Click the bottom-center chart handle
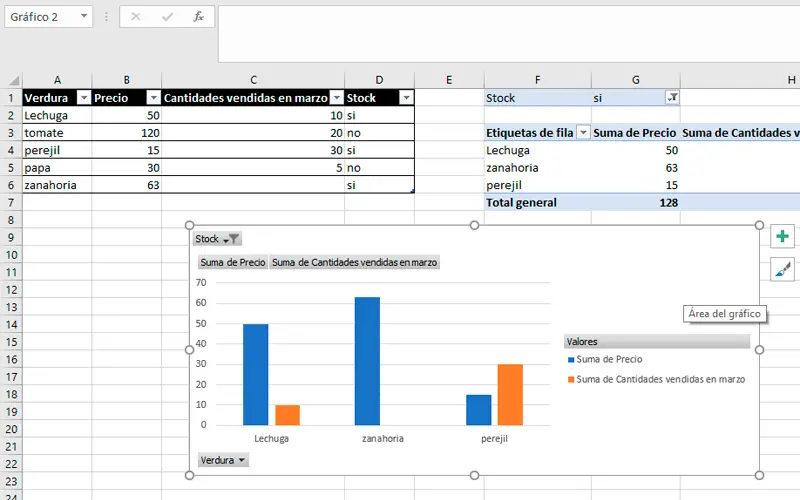This screenshot has height=500, width=800. pyautogui.click(x=474, y=475)
